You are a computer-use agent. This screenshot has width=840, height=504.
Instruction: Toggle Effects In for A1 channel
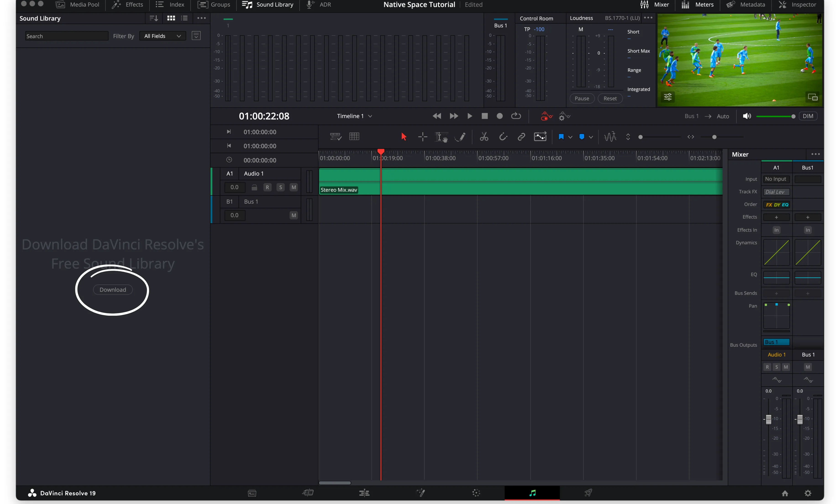tap(776, 230)
